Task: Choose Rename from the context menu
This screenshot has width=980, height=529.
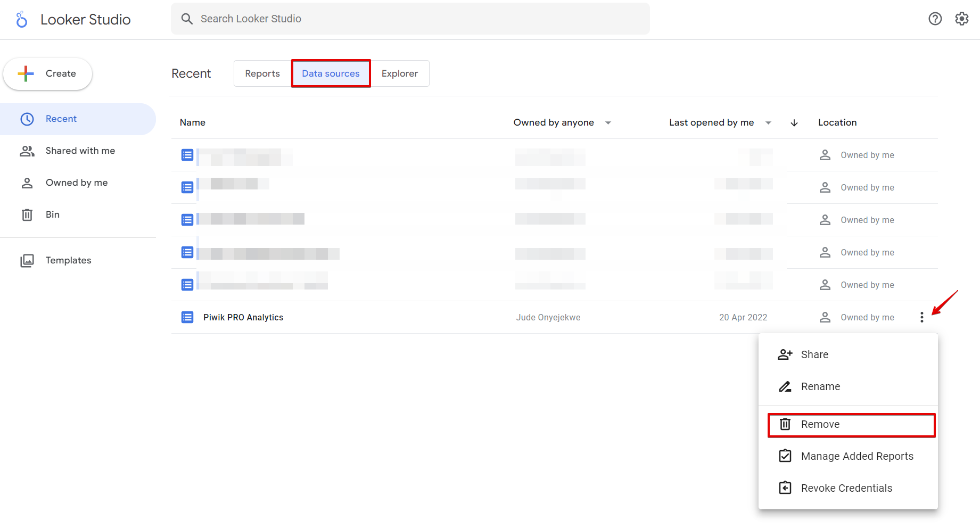Action: point(848,386)
